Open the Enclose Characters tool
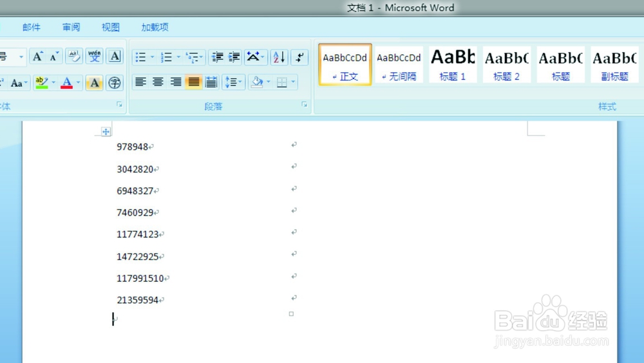644x363 pixels. coord(115,82)
